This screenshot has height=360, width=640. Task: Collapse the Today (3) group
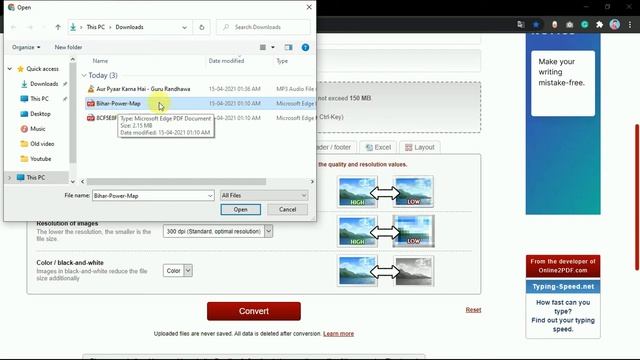click(84, 76)
